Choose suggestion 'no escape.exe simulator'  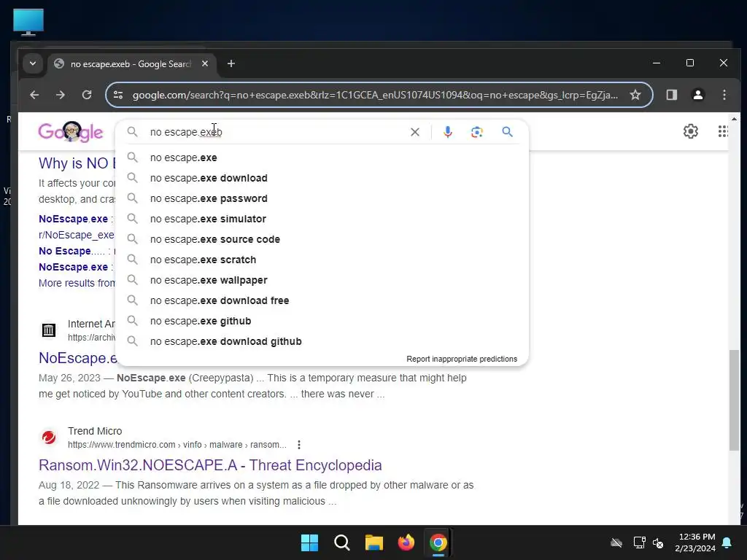322,219
